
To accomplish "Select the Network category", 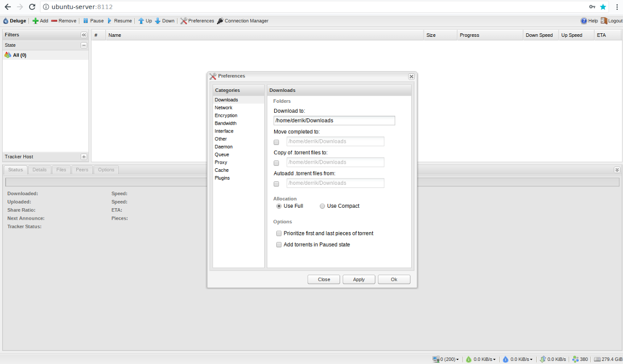I will (238, 107).
